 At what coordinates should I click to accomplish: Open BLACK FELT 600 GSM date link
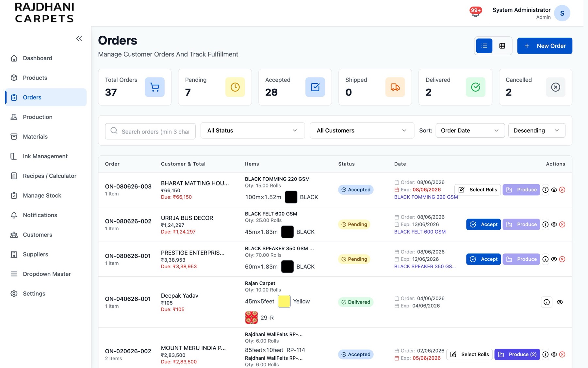pyautogui.click(x=420, y=232)
